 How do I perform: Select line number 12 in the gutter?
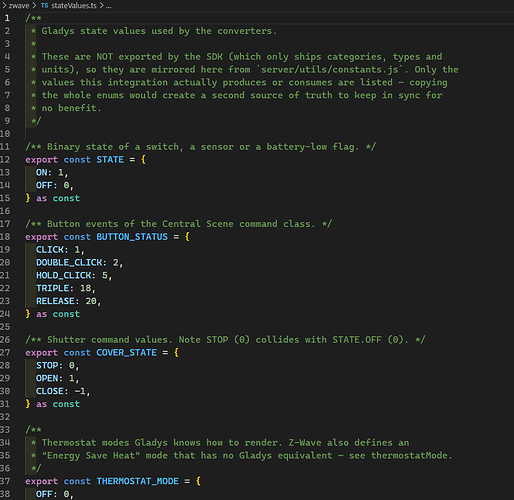5,160
